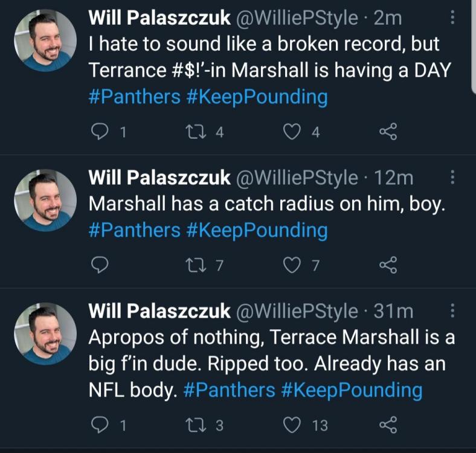Open #Panthers hashtag in the first tweet
The image size is (476, 453).
point(134,97)
